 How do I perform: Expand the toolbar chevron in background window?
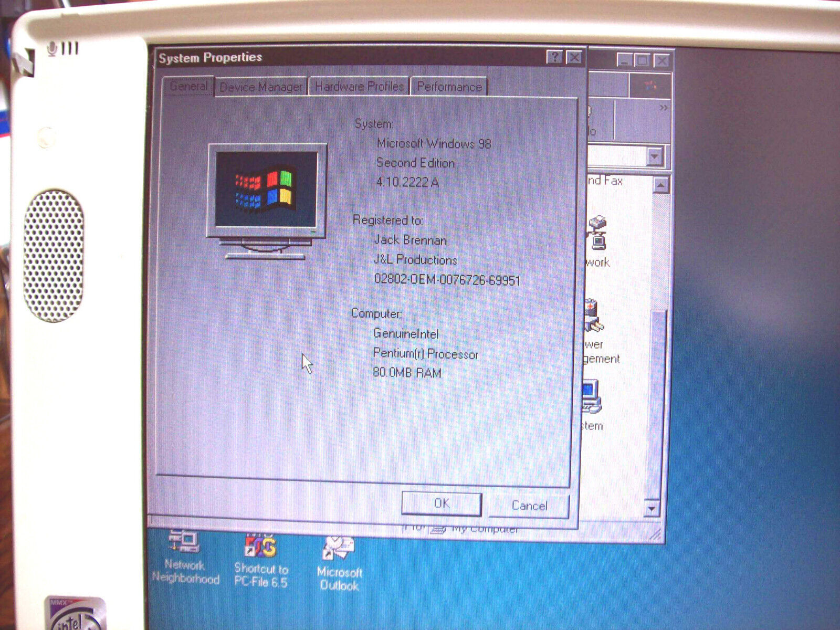click(664, 108)
